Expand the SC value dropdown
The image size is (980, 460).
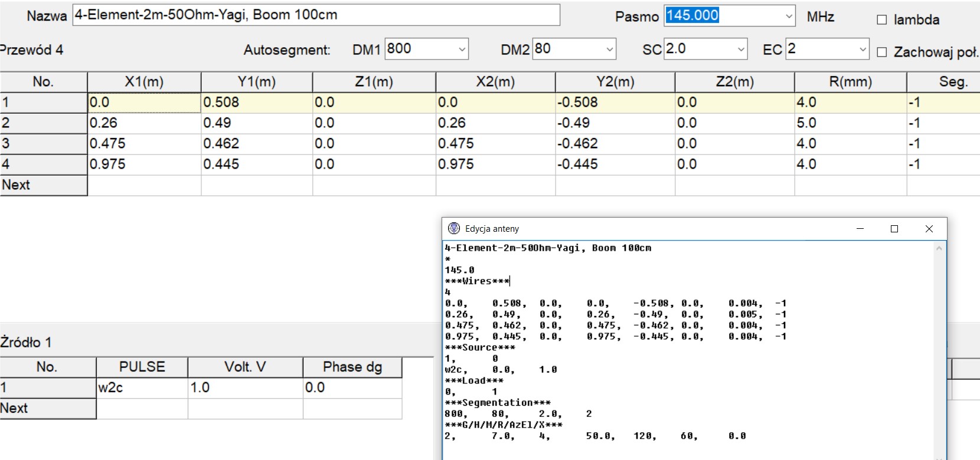click(741, 50)
